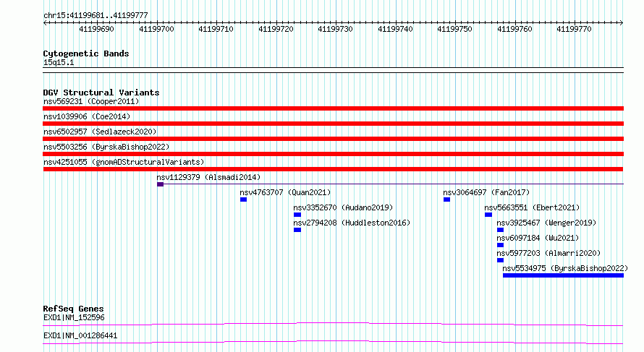This screenshot has width=644, height=352.
Task: Click ruler position 41199700
Action: tap(156, 29)
